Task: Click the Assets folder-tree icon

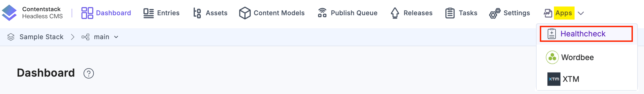Action: point(197,13)
